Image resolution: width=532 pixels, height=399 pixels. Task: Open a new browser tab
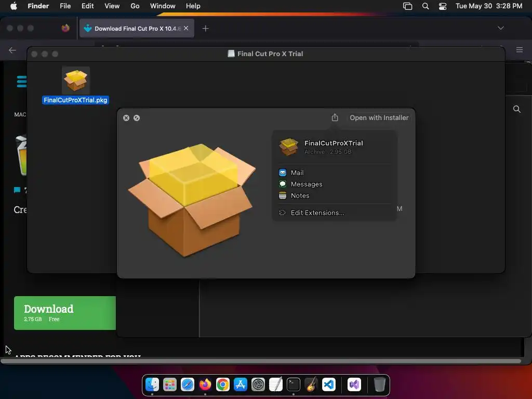(x=205, y=29)
